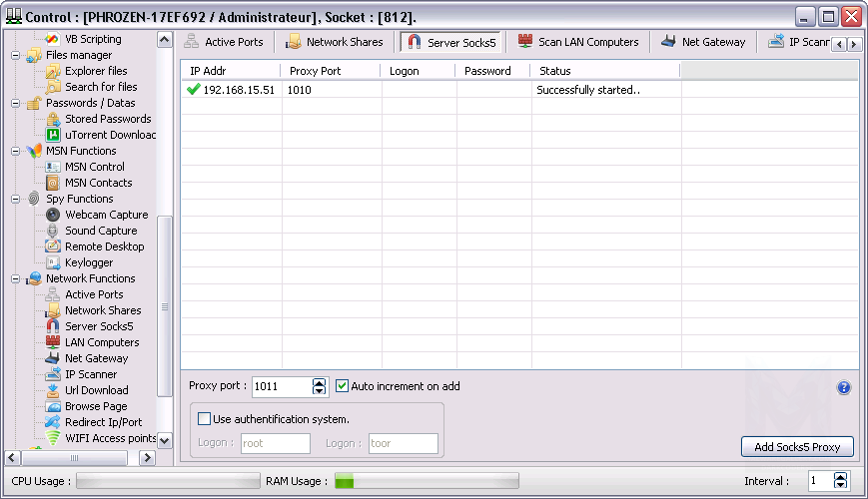The width and height of the screenshot is (868, 499).
Task: Click the blue help question mark icon
Action: [844, 388]
